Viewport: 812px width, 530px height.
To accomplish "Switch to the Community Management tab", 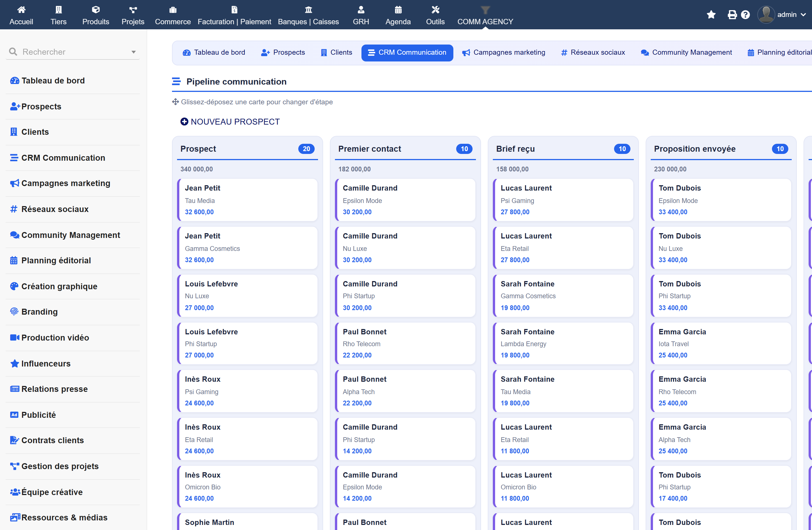I will click(686, 52).
